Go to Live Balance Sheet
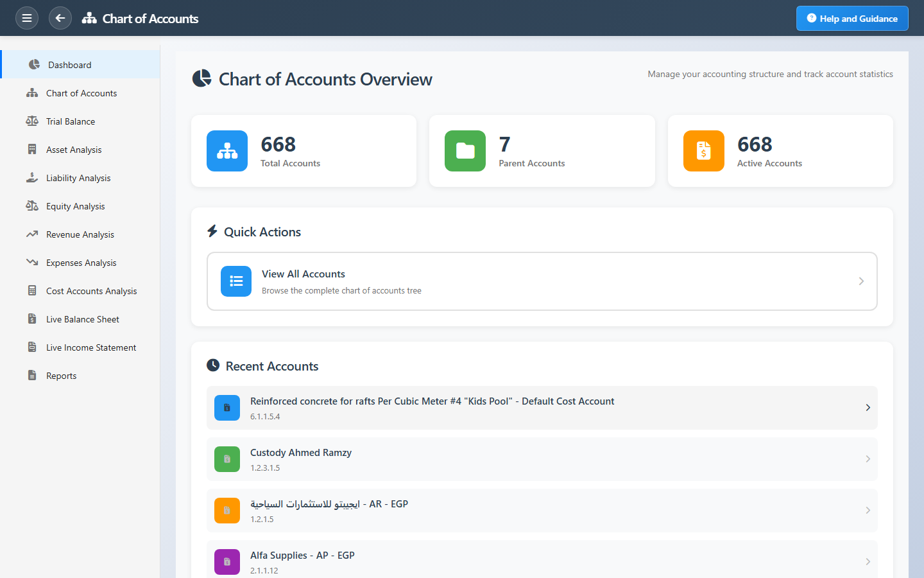924x578 pixels. pos(83,319)
